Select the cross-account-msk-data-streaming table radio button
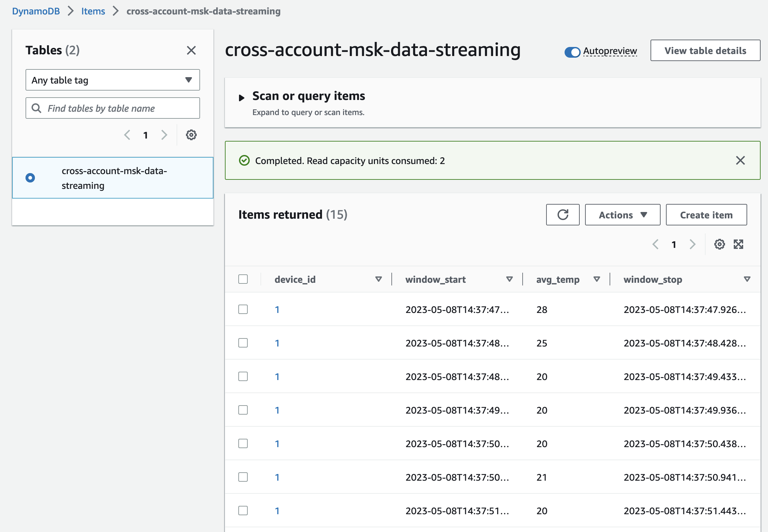 coord(31,177)
